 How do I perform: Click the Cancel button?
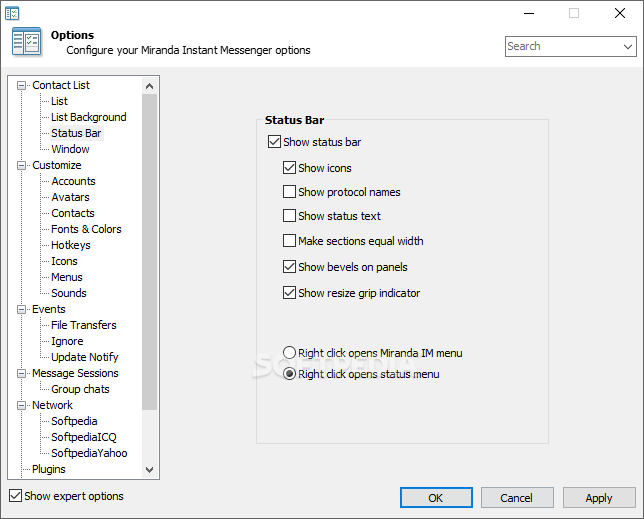[517, 498]
